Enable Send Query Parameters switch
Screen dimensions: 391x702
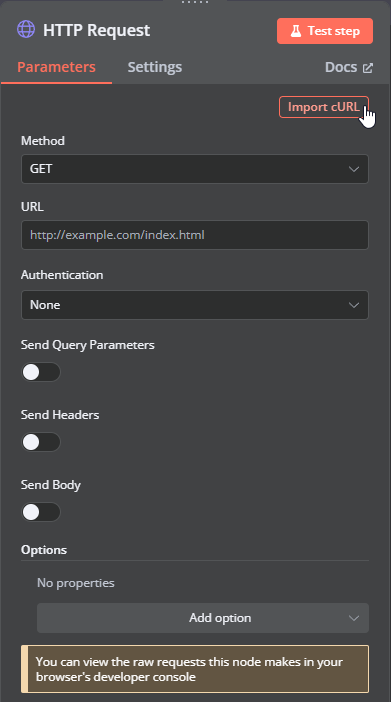tap(41, 372)
